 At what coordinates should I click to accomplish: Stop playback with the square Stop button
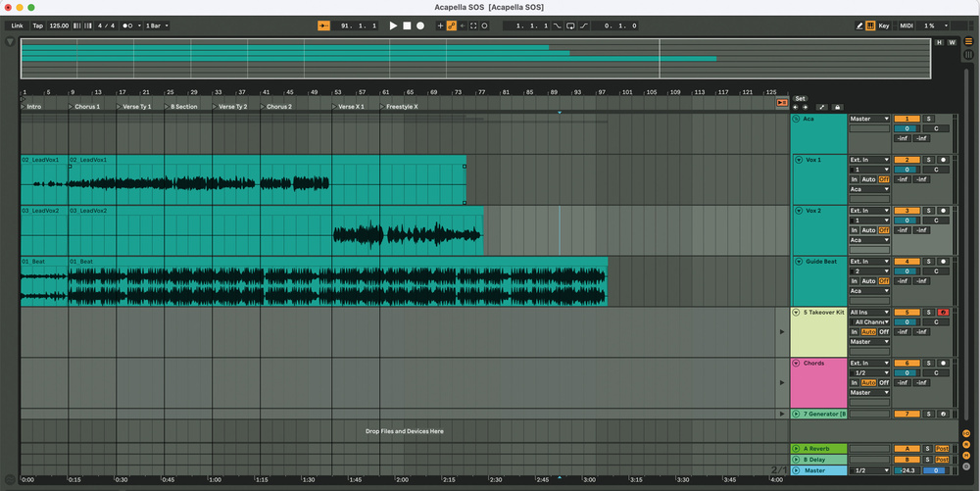coord(407,25)
